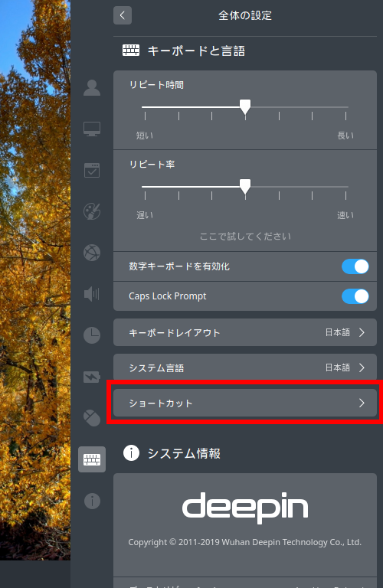Open the Display monitor sidebar icon
383x588 pixels.
coord(92,129)
